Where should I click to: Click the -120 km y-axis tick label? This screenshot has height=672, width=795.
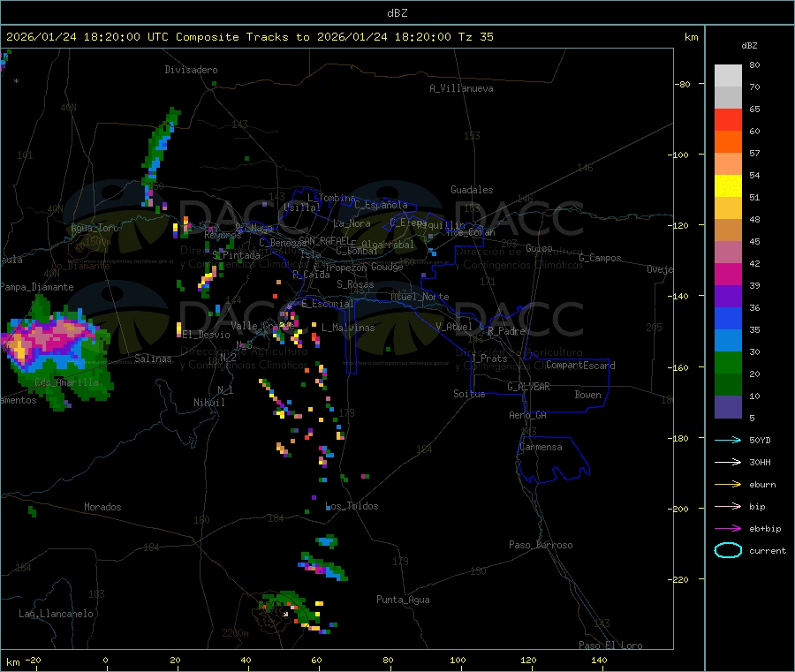(681, 225)
